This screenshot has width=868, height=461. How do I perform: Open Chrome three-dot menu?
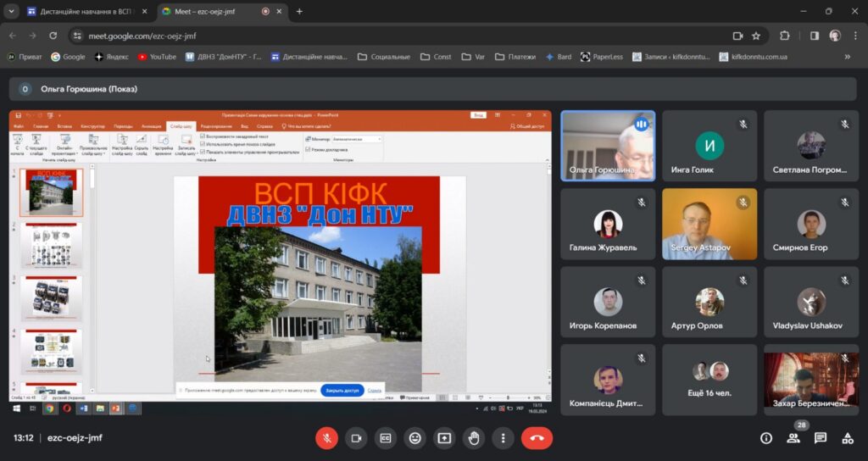pyautogui.click(x=855, y=36)
